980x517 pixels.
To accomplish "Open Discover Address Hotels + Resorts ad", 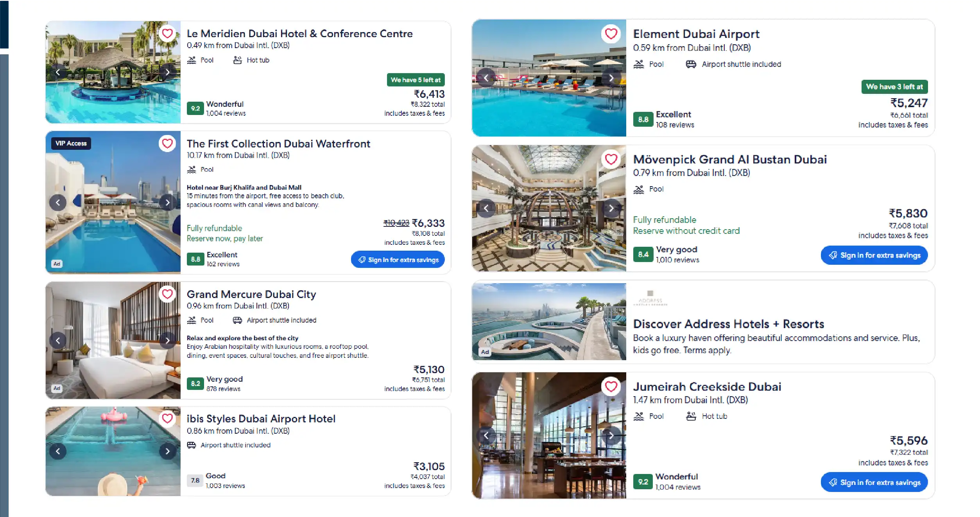I will [728, 324].
